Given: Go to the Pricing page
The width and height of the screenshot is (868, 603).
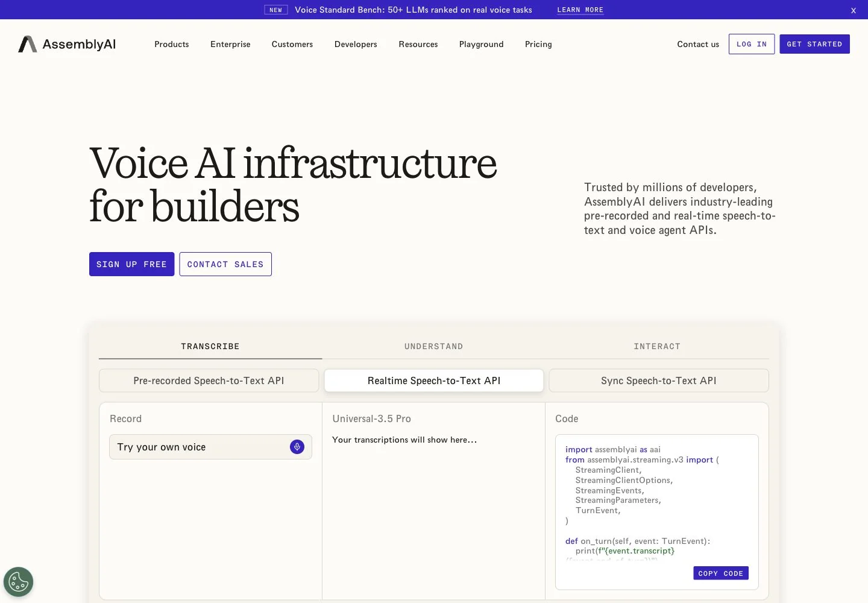Looking at the screenshot, I should click(x=538, y=44).
